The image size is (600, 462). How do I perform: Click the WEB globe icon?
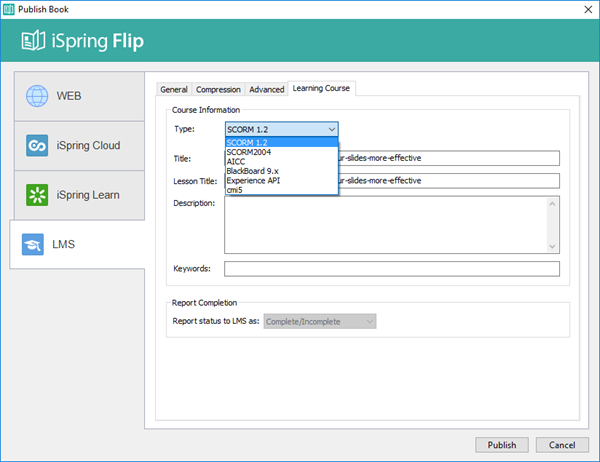point(37,96)
